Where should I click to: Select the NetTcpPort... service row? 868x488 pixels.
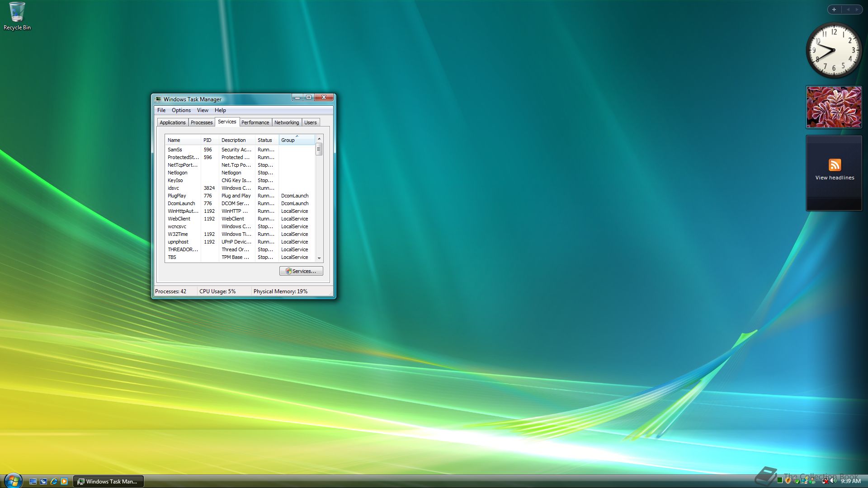(x=240, y=165)
